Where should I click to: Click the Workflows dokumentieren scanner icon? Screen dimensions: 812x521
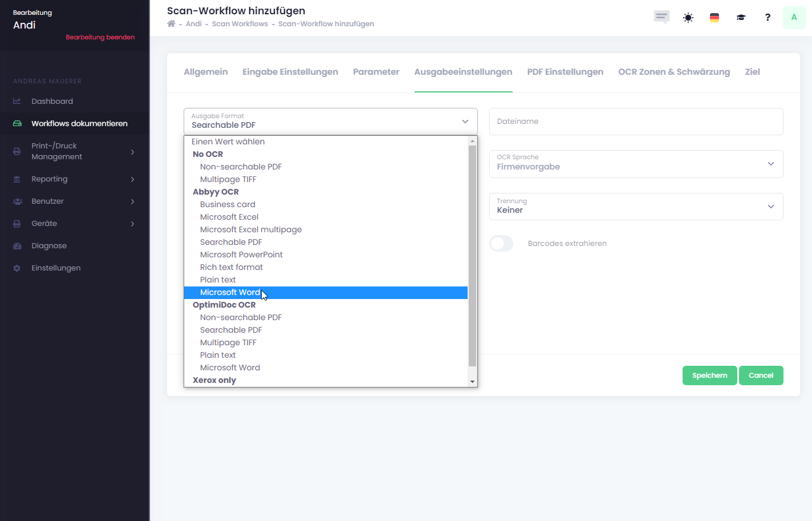tap(17, 123)
